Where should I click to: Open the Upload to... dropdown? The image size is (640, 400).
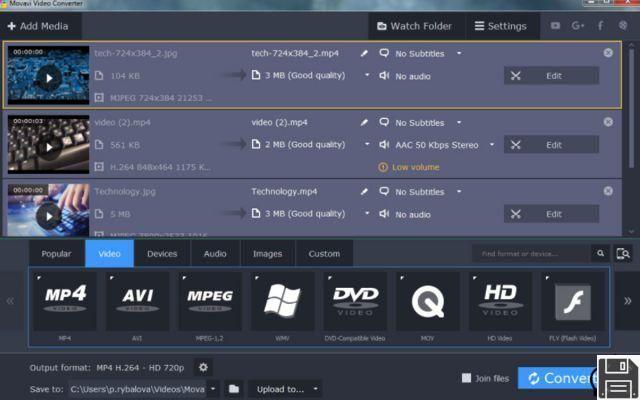click(x=285, y=389)
